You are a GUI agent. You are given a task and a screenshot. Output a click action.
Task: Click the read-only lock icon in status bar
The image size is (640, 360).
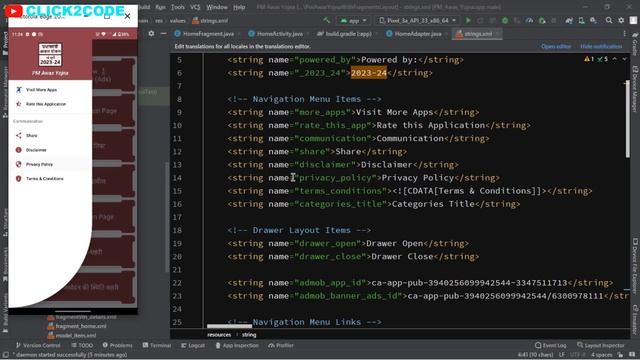point(620,355)
